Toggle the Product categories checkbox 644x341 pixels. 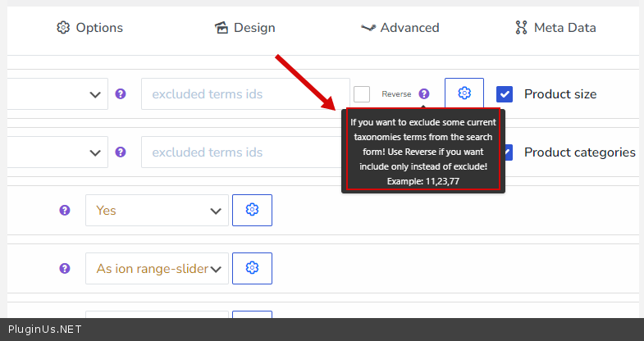tap(508, 152)
